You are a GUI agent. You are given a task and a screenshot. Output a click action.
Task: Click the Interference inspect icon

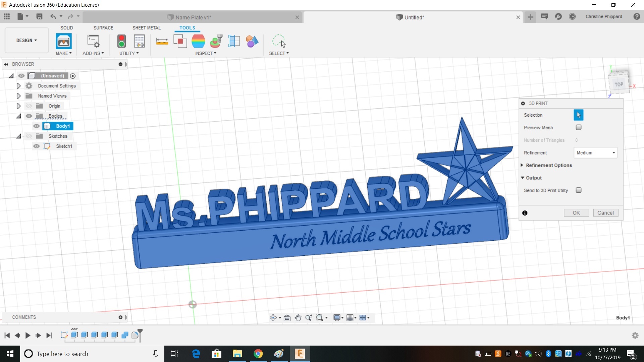point(180,42)
